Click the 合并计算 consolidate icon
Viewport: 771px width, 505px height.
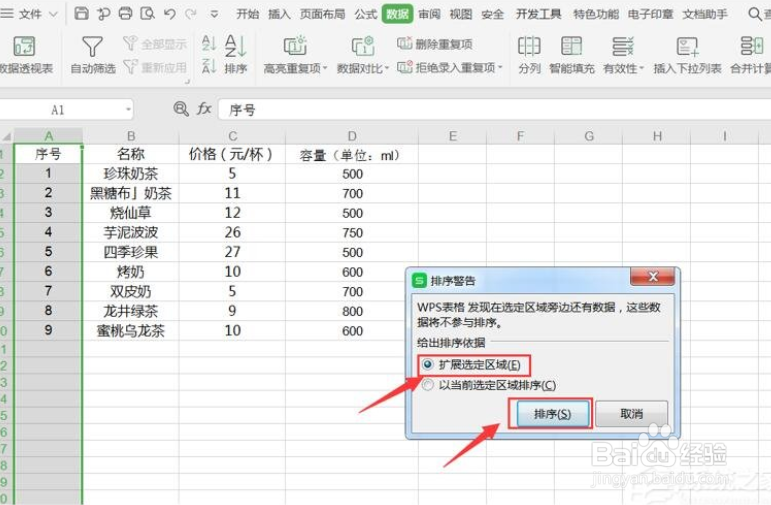[751, 46]
